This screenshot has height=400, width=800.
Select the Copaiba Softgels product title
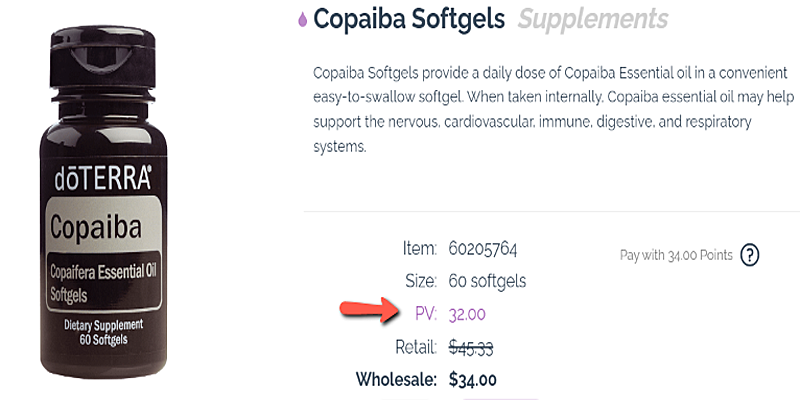[409, 18]
